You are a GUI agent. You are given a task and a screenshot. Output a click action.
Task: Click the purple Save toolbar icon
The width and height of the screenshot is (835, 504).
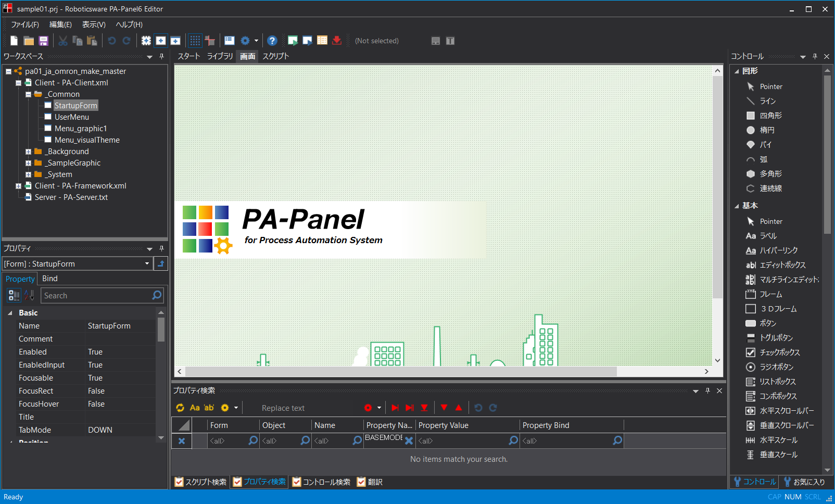point(43,41)
